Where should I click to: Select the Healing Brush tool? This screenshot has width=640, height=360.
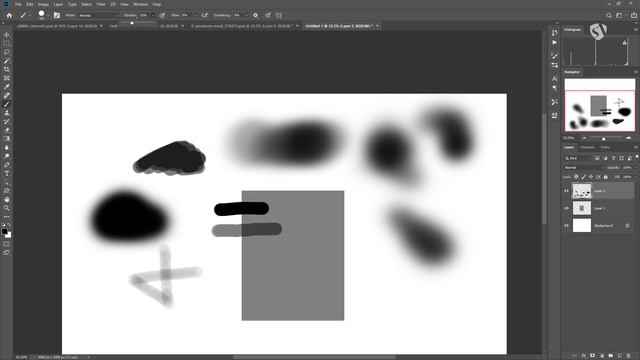pyautogui.click(x=7, y=95)
